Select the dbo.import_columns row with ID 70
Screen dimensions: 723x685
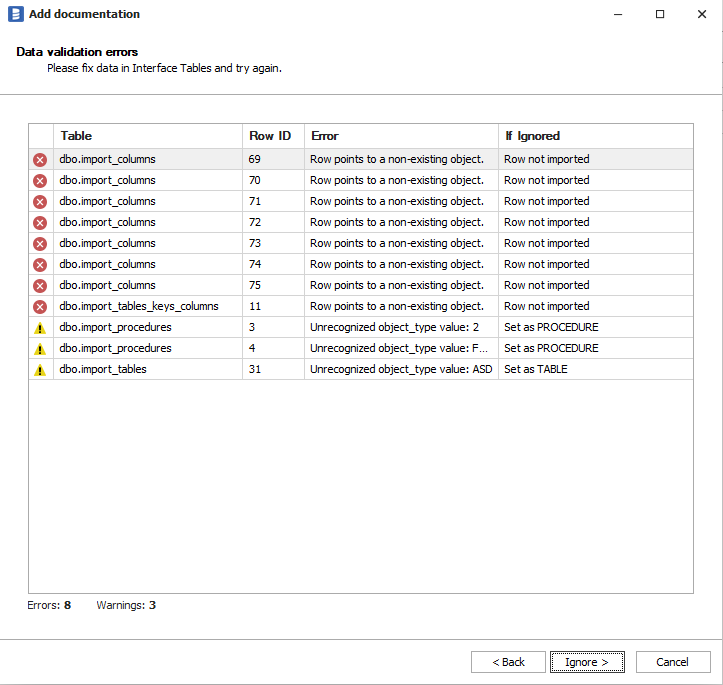[148, 181]
